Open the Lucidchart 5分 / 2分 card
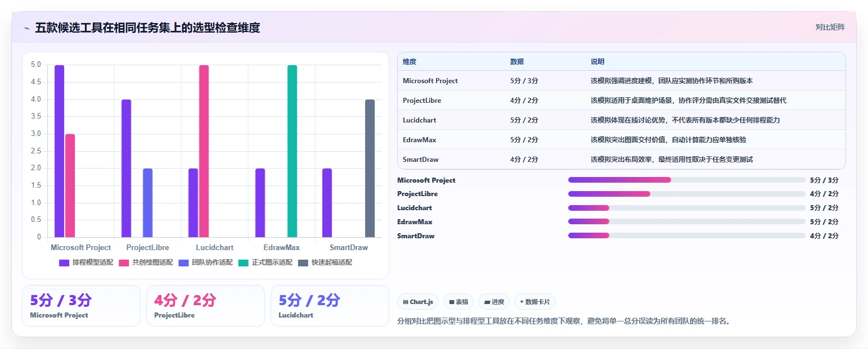Viewport: 868px width, 349px height. point(330,306)
